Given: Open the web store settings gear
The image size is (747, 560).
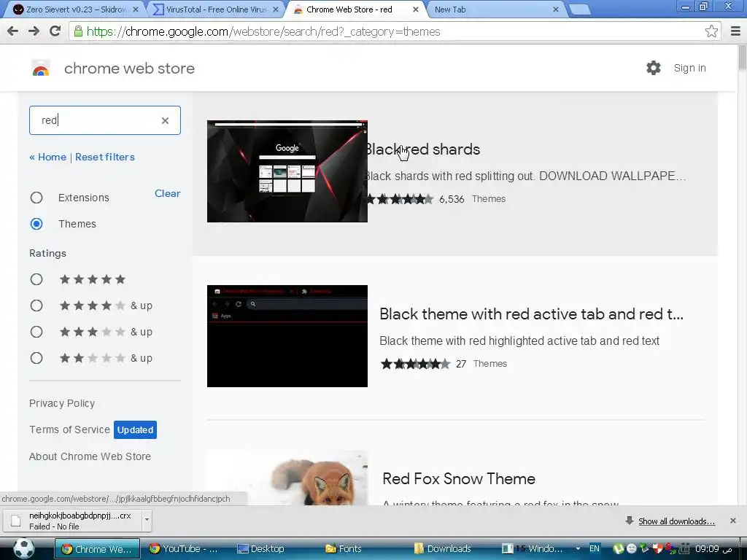Looking at the screenshot, I should [x=653, y=68].
